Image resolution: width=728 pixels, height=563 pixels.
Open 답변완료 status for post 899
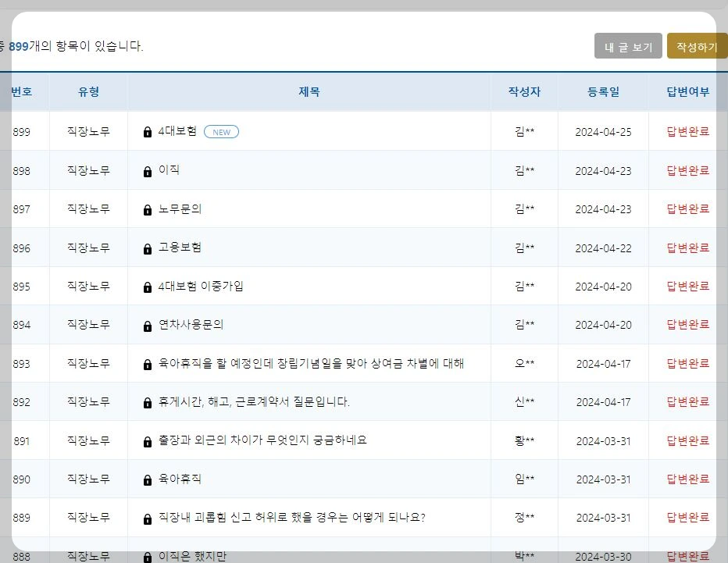[x=687, y=131]
